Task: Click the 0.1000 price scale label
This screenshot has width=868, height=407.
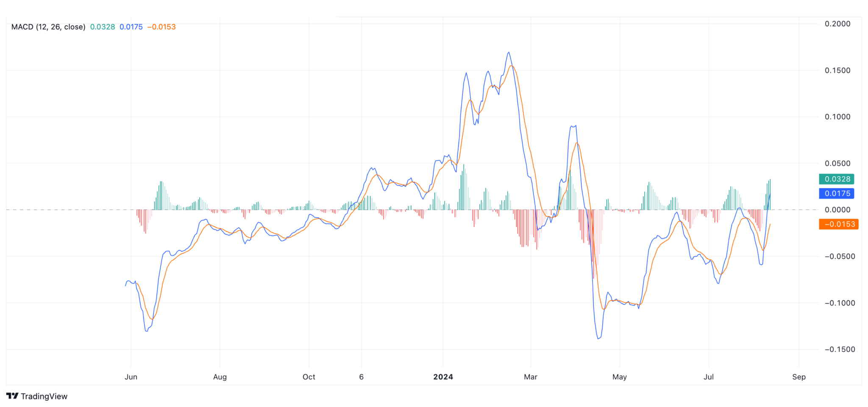Action: click(837, 117)
